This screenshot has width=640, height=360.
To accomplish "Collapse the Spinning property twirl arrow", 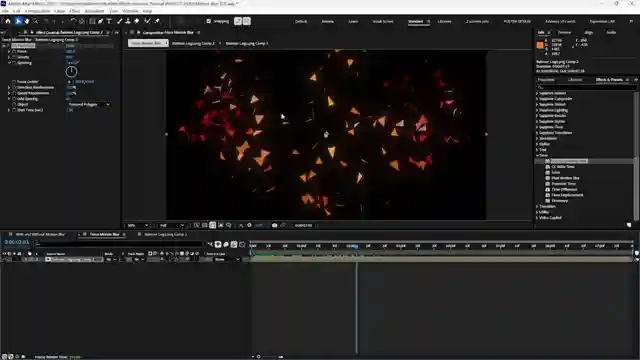I will (x=9, y=63).
